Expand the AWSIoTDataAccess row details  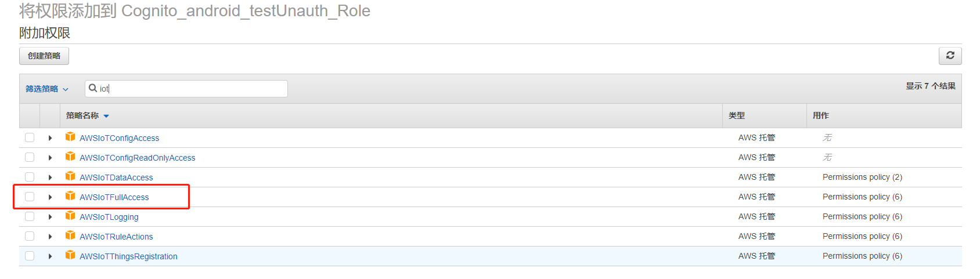tap(51, 177)
